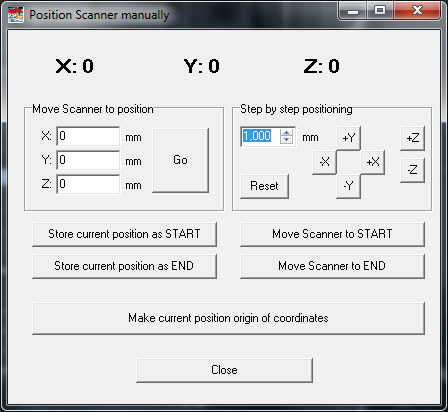Move Scanner to END
Viewport: 448px width, 412px height.
332,266
